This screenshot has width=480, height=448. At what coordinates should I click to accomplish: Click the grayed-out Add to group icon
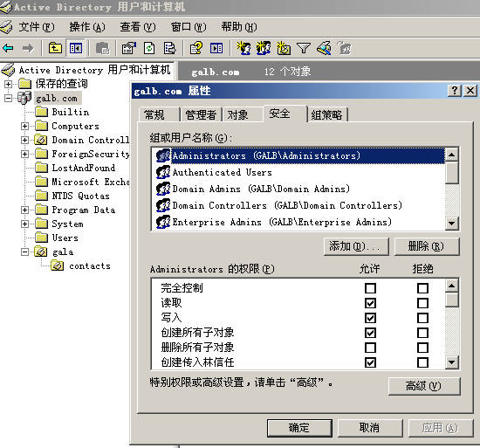point(344,48)
